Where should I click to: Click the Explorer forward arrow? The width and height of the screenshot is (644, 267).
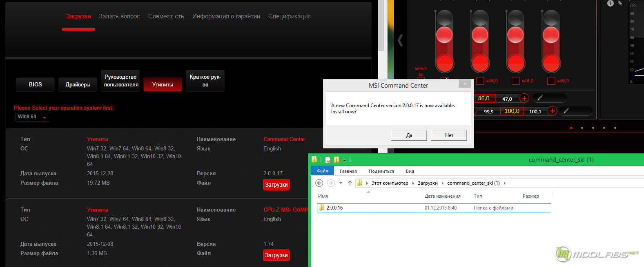331,183
